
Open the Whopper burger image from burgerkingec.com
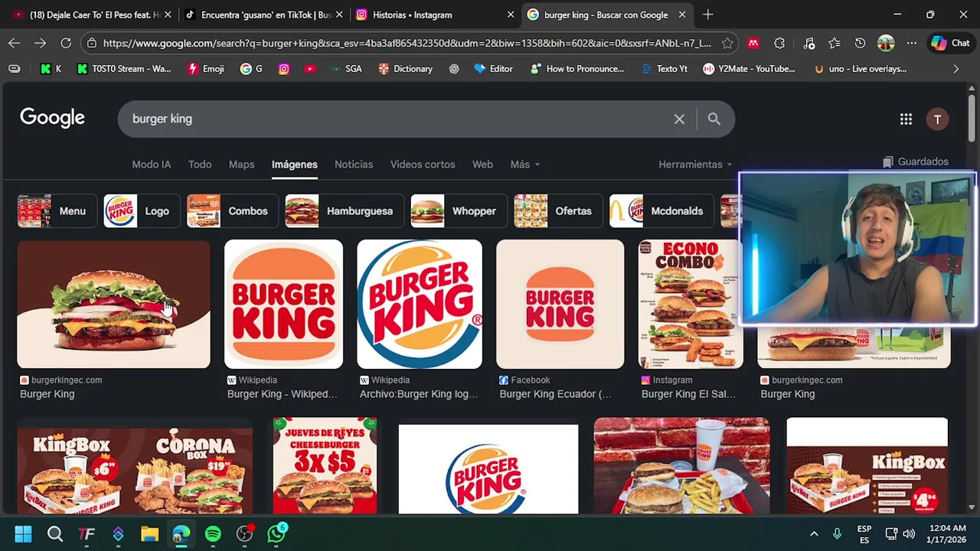pyautogui.click(x=113, y=304)
